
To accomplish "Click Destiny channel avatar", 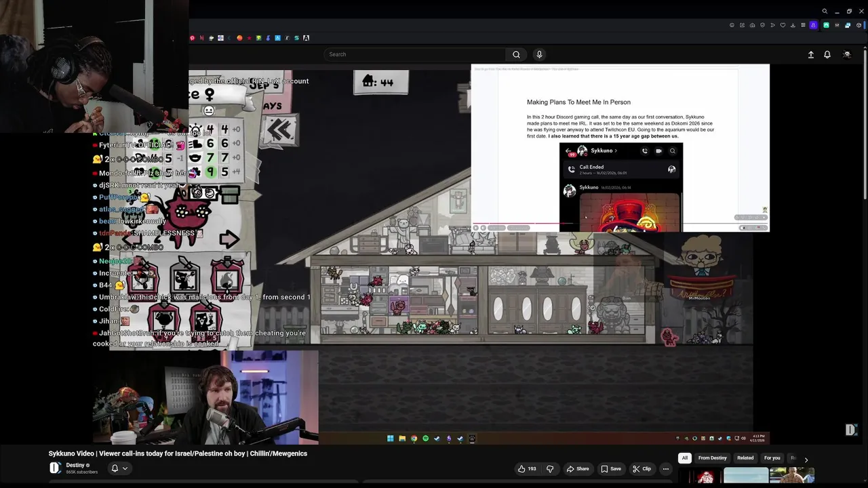I will click(55, 468).
